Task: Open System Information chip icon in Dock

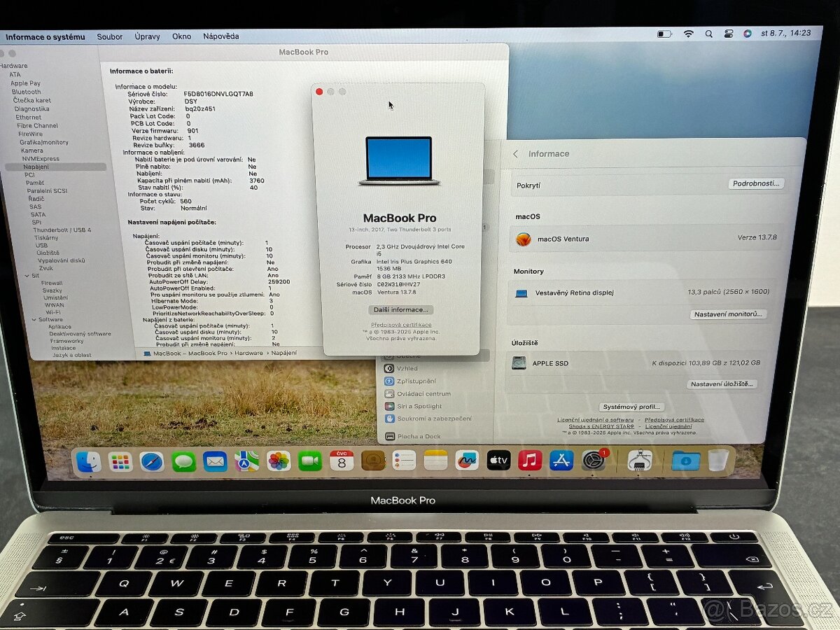Action: (640, 460)
